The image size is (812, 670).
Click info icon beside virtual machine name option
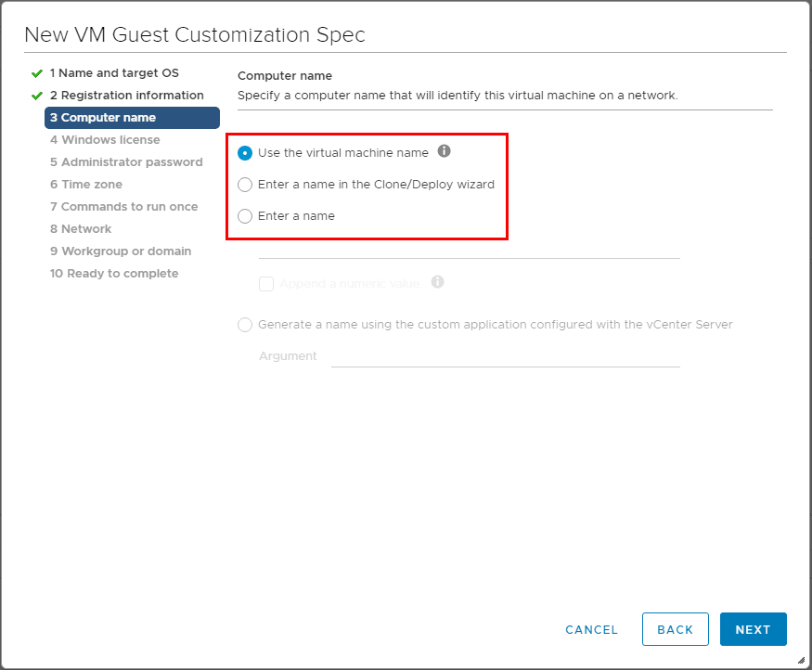pos(445,151)
